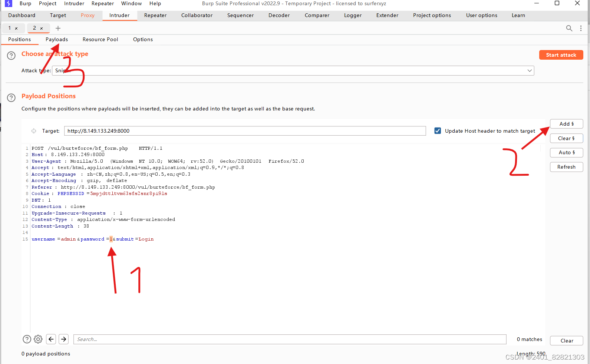Screen dimensions: 590x364
Task: Select Intruder attack tab 2
Action: point(34,28)
